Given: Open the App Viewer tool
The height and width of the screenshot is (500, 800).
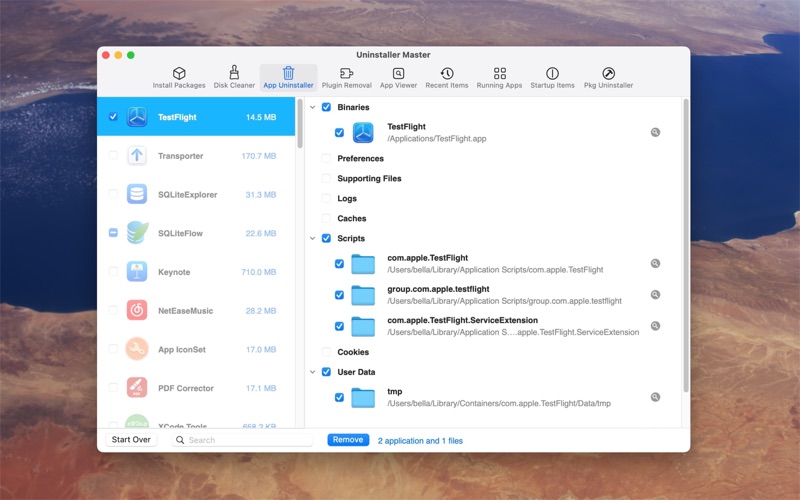Looking at the screenshot, I should click(398, 78).
